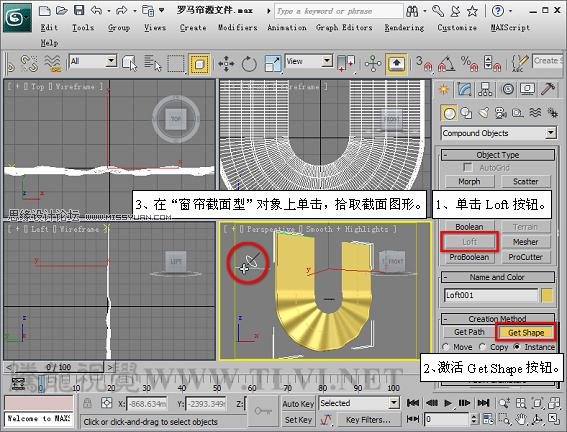
Task: Open the Create panel tab
Action: 444,89
